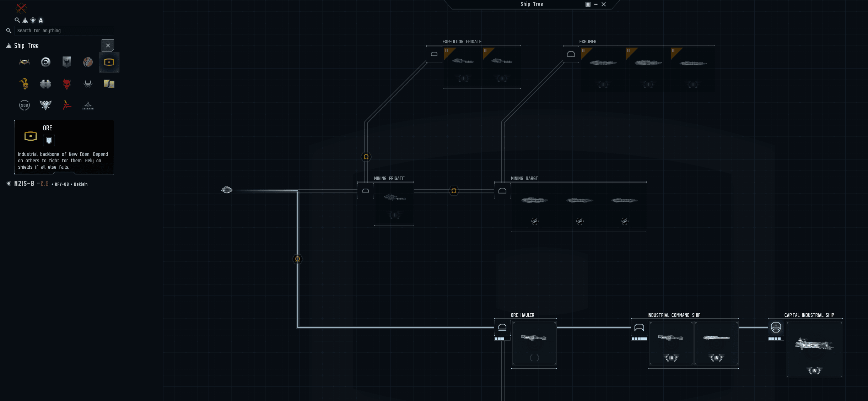Select the Mordu's Legion eagle icon
This screenshot has width=868, height=401.
[x=45, y=105]
